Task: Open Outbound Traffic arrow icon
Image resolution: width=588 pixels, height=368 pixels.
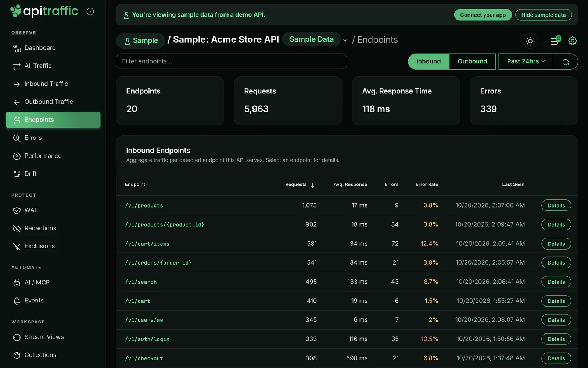Action: 17,102
